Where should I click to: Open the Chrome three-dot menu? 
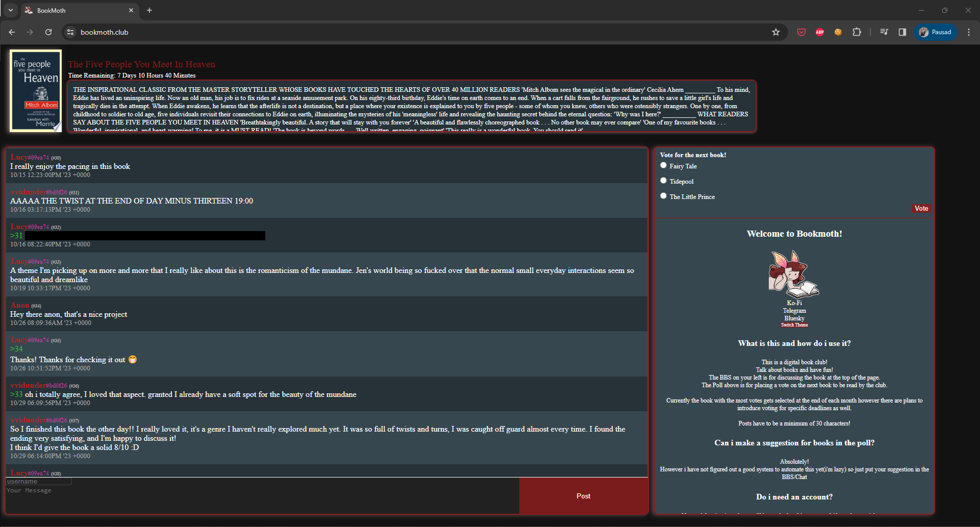pyautogui.click(x=969, y=32)
